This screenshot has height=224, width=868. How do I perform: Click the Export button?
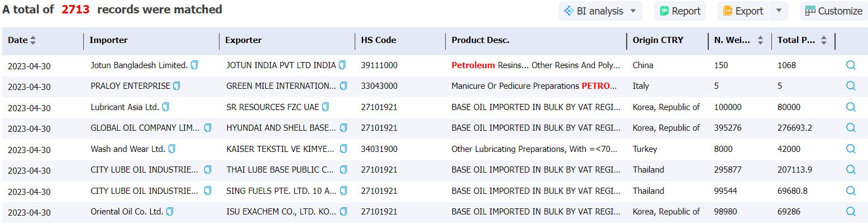743,11
